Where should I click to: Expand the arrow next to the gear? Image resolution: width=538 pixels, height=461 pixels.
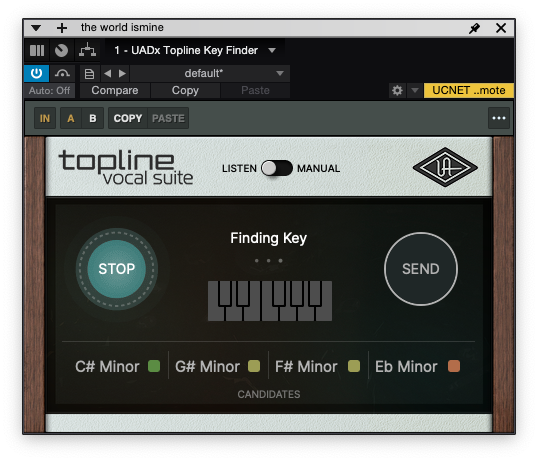pos(415,91)
